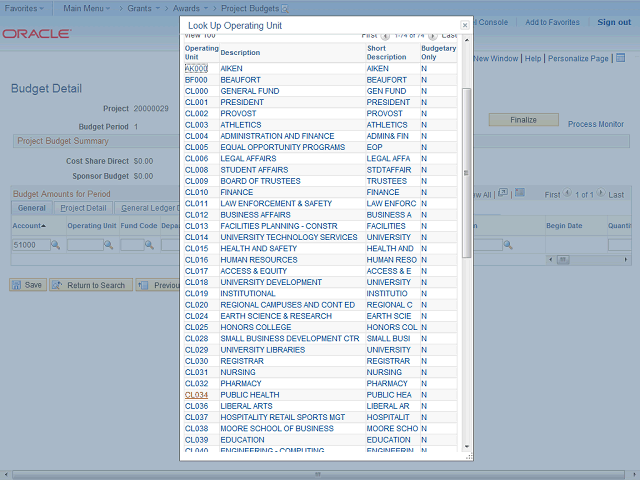Click the budget grid horizontal scrollbar thumb
The height and width of the screenshot is (480, 640).
click(563, 260)
